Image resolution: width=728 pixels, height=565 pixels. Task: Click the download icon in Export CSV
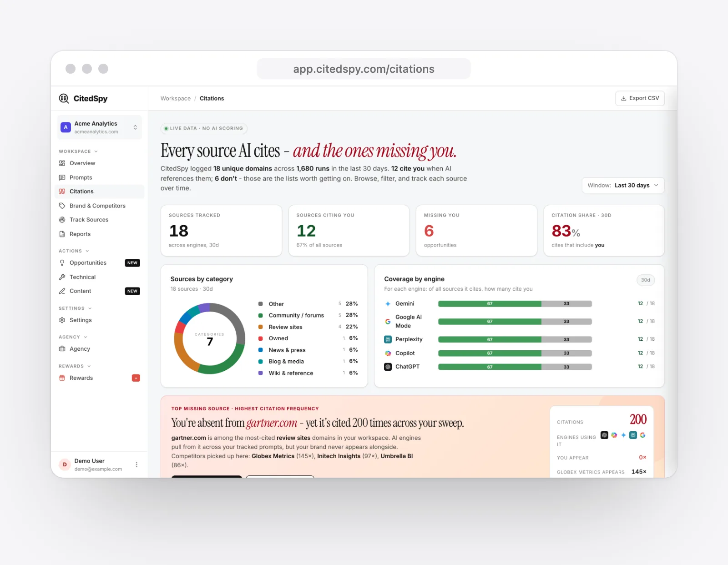(x=624, y=98)
